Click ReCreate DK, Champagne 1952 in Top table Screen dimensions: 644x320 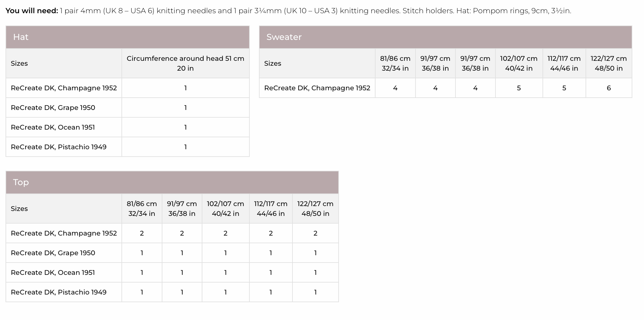point(64,233)
